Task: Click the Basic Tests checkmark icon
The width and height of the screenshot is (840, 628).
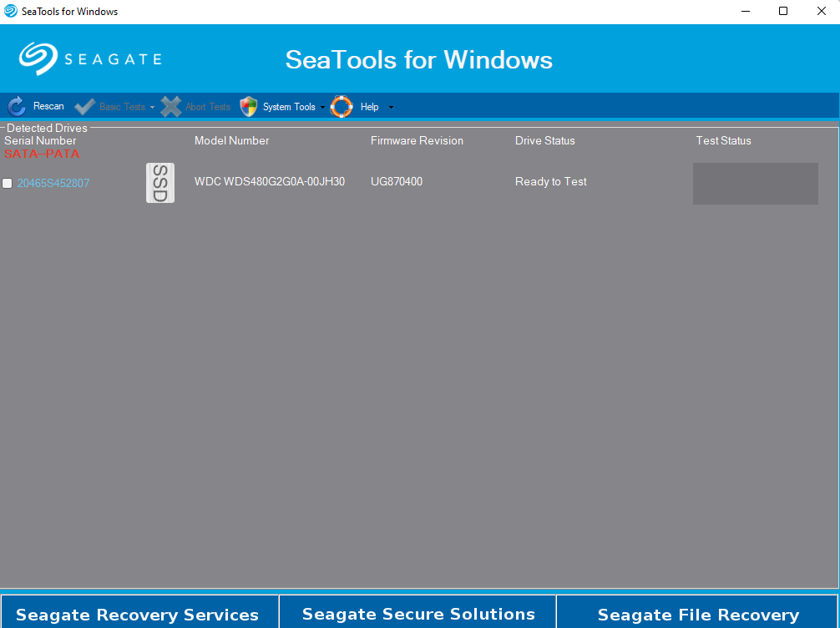Action: click(x=84, y=107)
